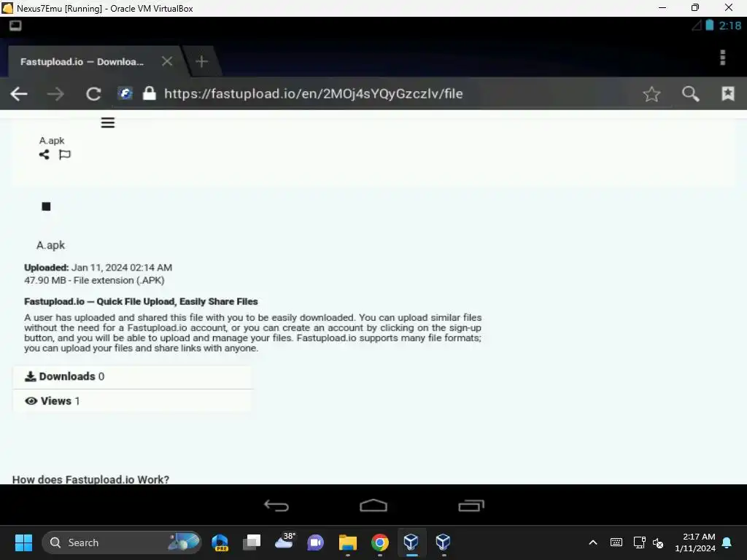Click the report flag icon
Viewport: 747px width, 560px height.
coord(65,155)
